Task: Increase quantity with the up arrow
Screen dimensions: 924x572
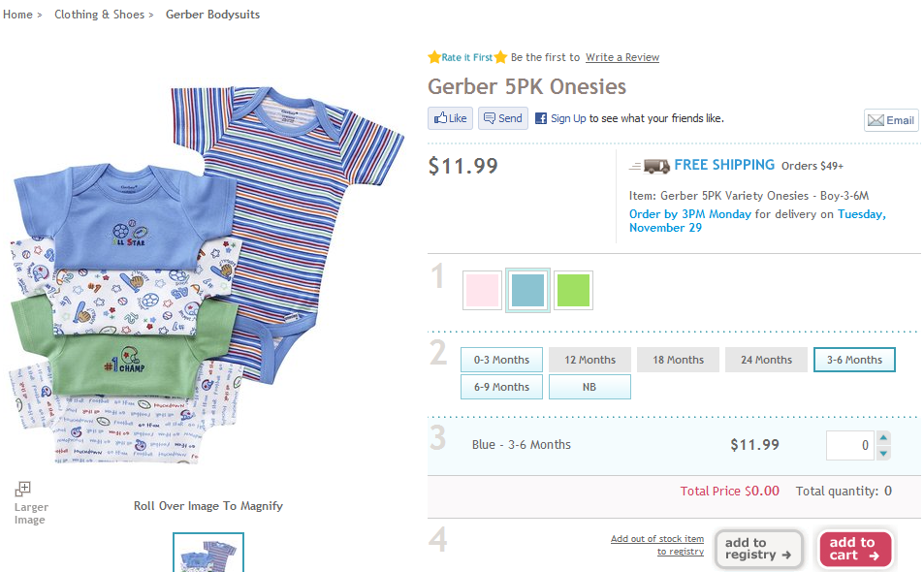Action: 882,438
